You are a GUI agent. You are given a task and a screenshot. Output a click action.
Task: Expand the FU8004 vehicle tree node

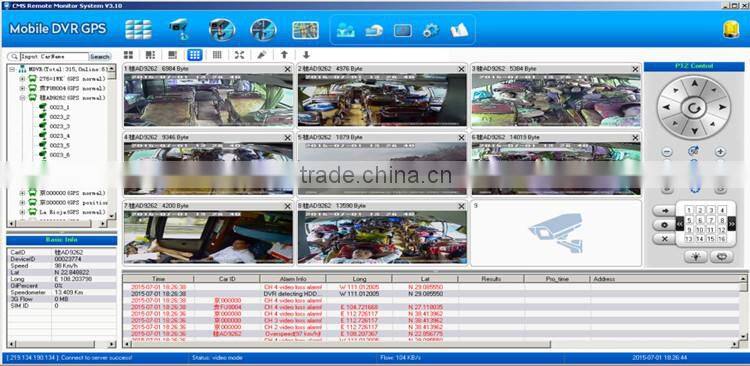coord(22,88)
